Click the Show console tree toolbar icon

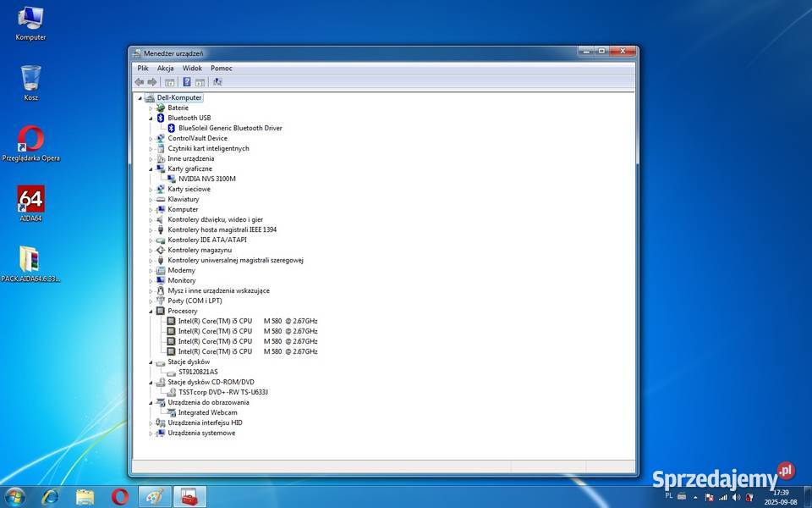click(169, 81)
